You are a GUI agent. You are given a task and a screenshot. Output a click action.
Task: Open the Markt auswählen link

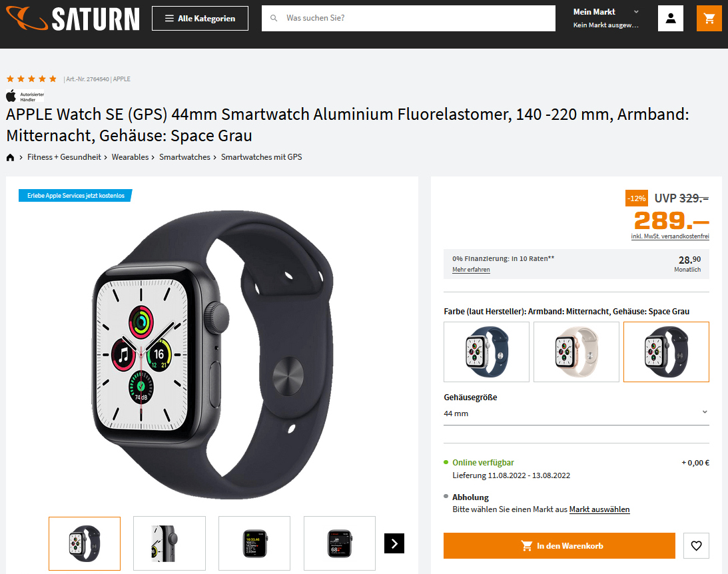click(x=599, y=509)
